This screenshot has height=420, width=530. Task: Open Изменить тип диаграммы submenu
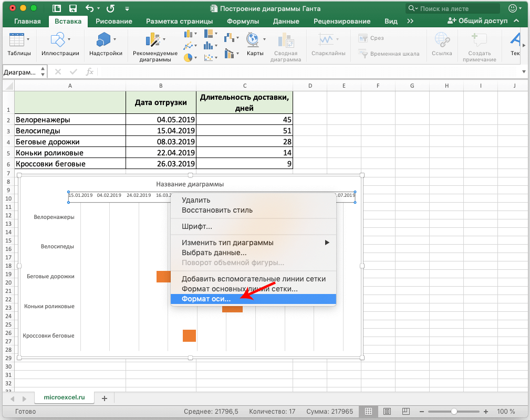(254, 243)
